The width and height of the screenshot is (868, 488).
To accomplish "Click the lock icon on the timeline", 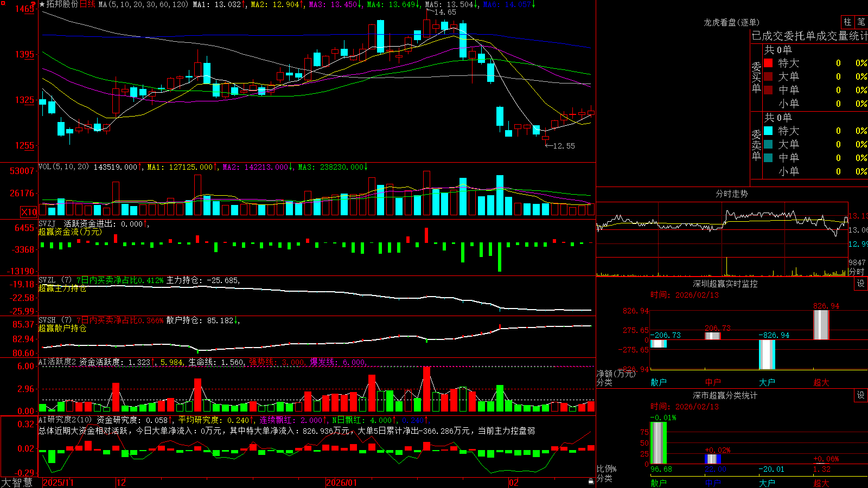I will coord(591,481).
